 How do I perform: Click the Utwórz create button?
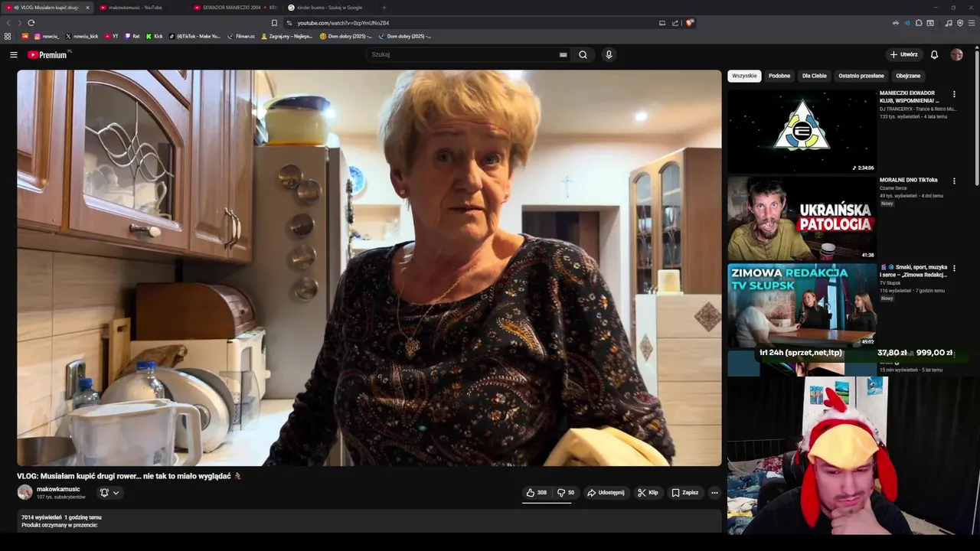[903, 54]
